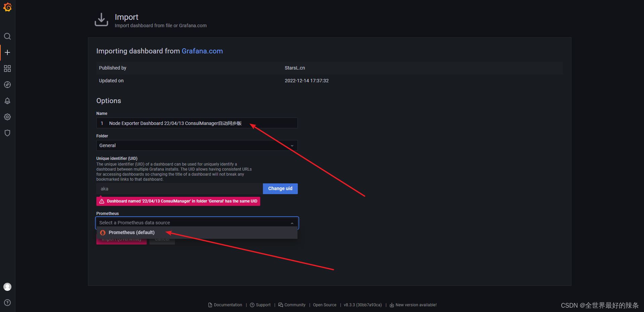Viewport: 644px width, 312px height.
Task: Open the Support footer link
Action: click(x=260, y=305)
